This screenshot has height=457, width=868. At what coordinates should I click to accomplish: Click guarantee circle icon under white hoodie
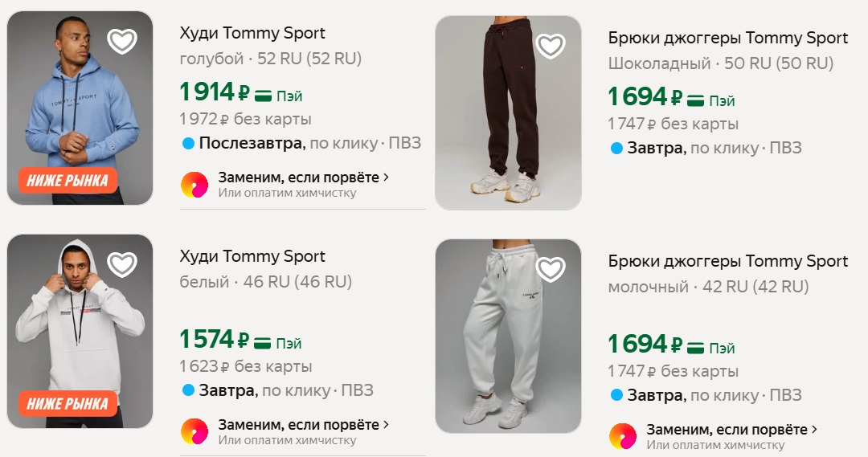(194, 432)
